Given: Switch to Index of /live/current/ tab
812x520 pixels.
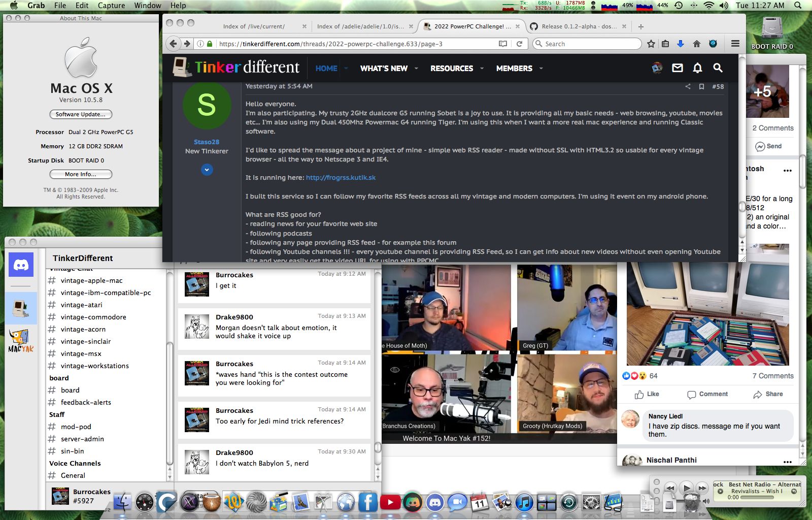Looking at the screenshot, I should click(x=254, y=26).
